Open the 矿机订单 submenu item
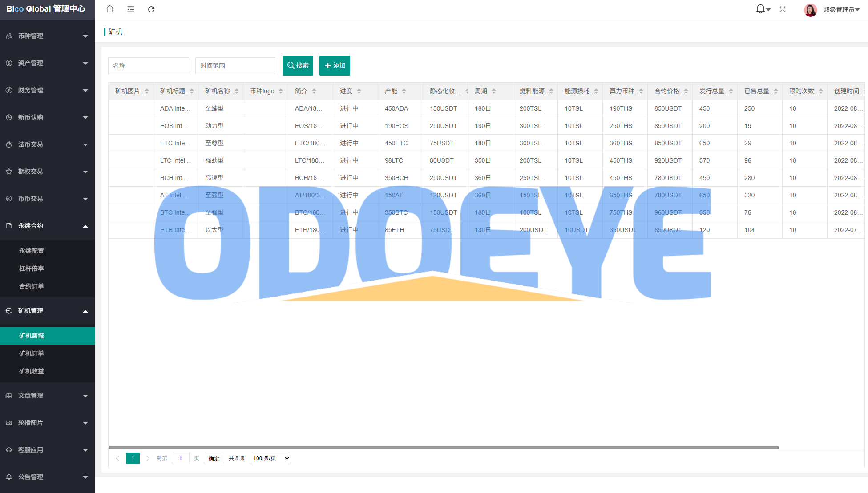Image resolution: width=868 pixels, height=493 pixels. (x=32, y=353)
